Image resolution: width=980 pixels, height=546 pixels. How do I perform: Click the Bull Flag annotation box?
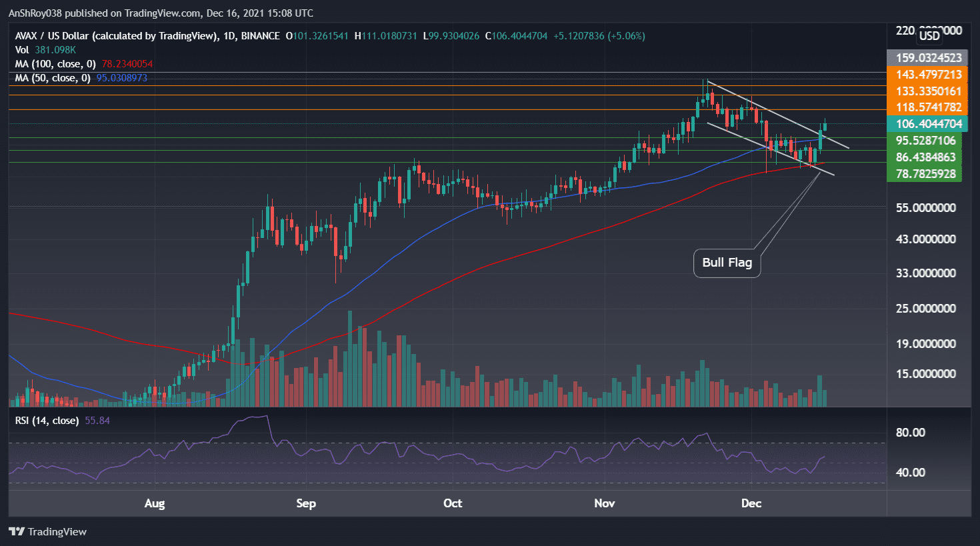(727, 263)
